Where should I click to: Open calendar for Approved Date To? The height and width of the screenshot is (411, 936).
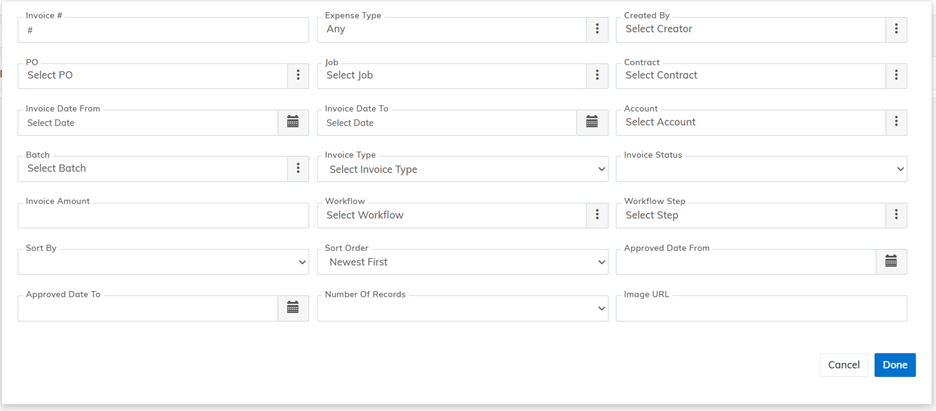coord(293,308)
